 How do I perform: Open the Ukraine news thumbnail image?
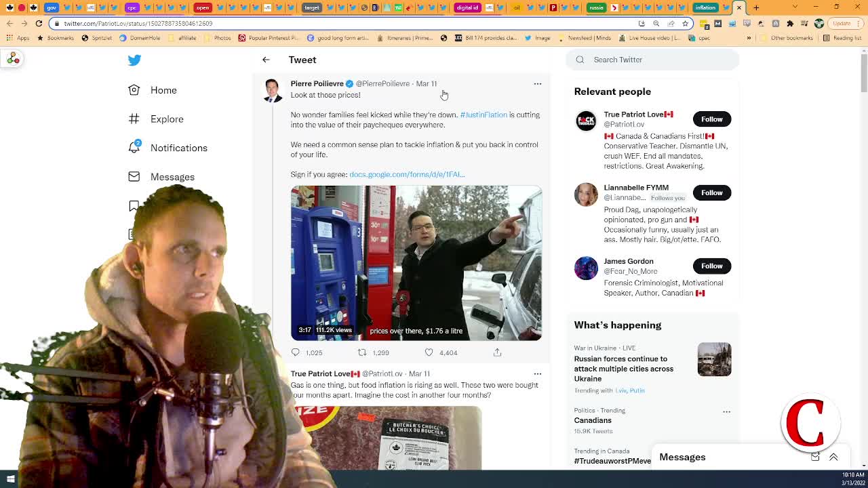coord(714,359)
